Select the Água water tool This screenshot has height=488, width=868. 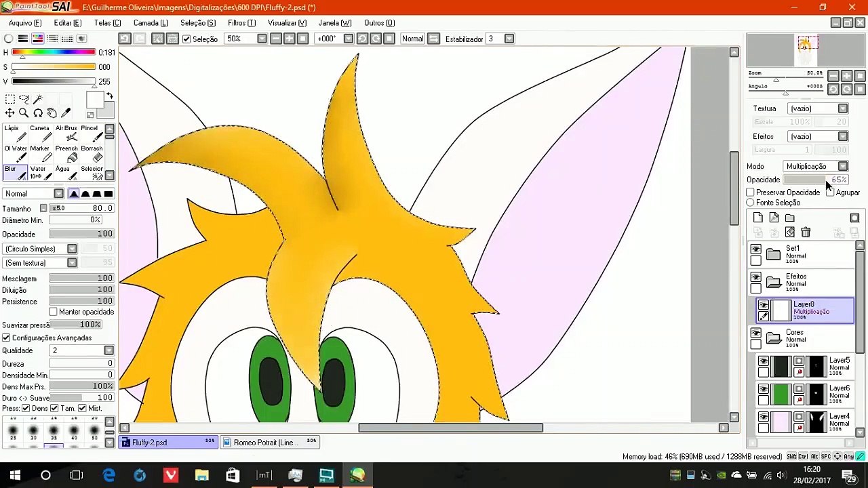(x=66, y=174)
